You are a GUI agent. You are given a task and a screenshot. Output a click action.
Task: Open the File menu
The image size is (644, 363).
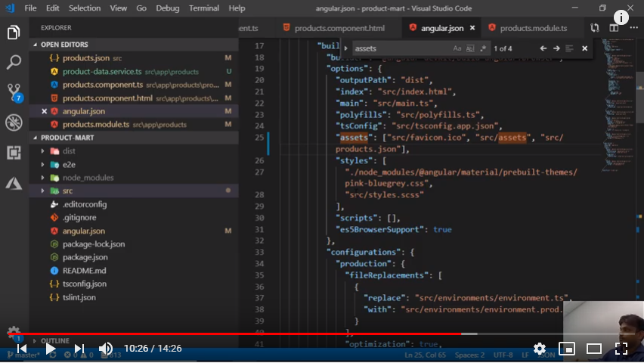[30, 8]
